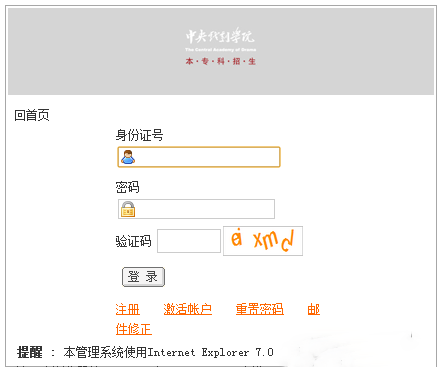Click the padlock icon in password field

click(128, 209)
